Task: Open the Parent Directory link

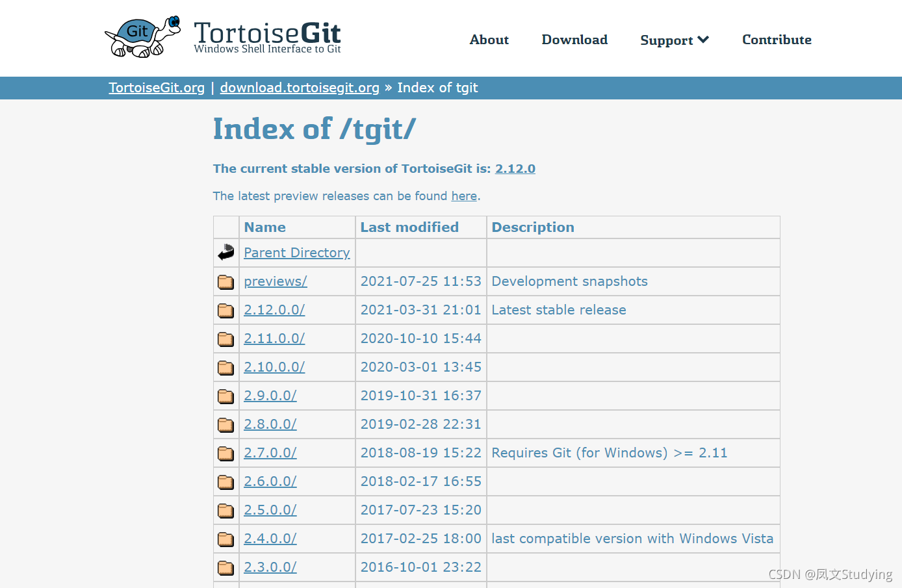Action: (x=297, y=252)
